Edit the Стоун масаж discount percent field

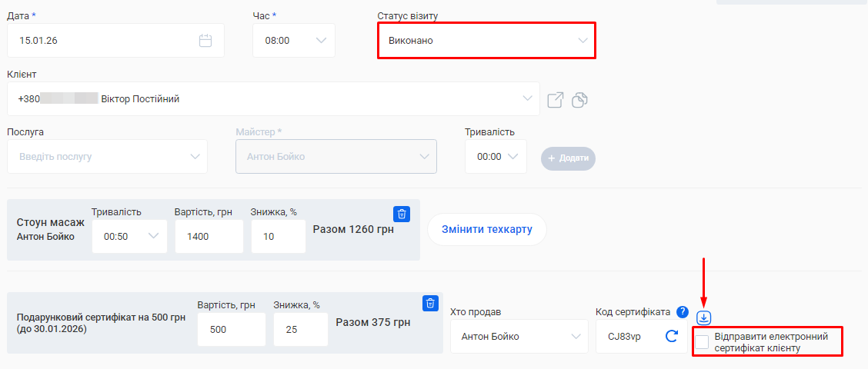(x=278, y=237)
